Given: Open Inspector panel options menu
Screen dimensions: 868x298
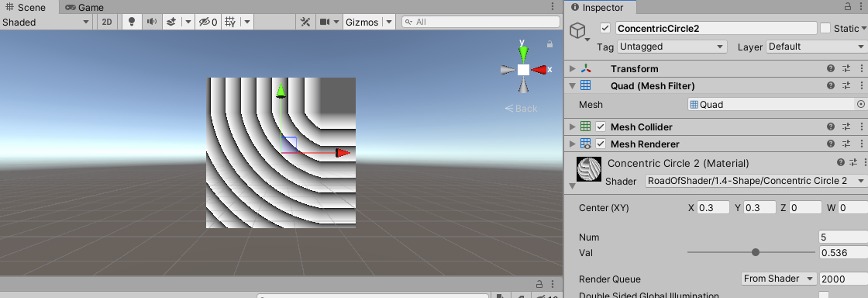Looking at the screenshot, I should (861, 7).
